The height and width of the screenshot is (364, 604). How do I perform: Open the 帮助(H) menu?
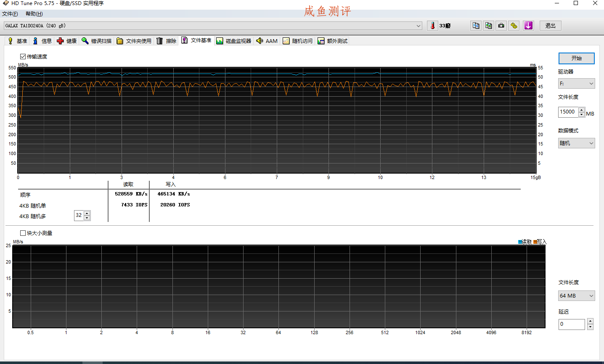(34, 14)
